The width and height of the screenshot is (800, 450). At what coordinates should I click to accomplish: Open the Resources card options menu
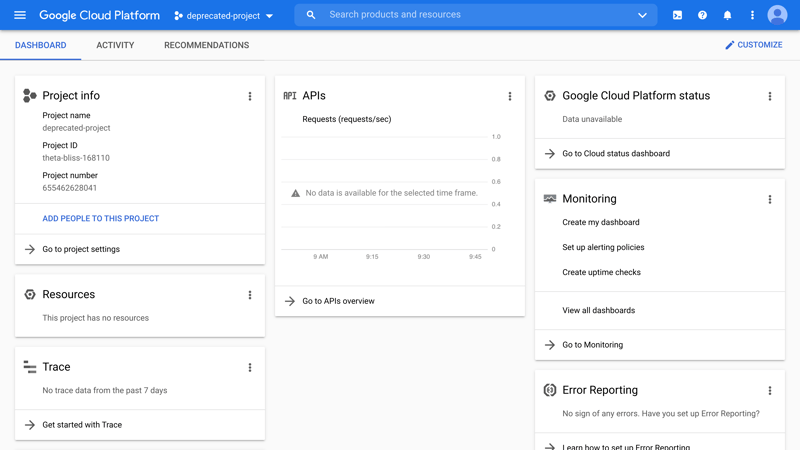point(250,295)
